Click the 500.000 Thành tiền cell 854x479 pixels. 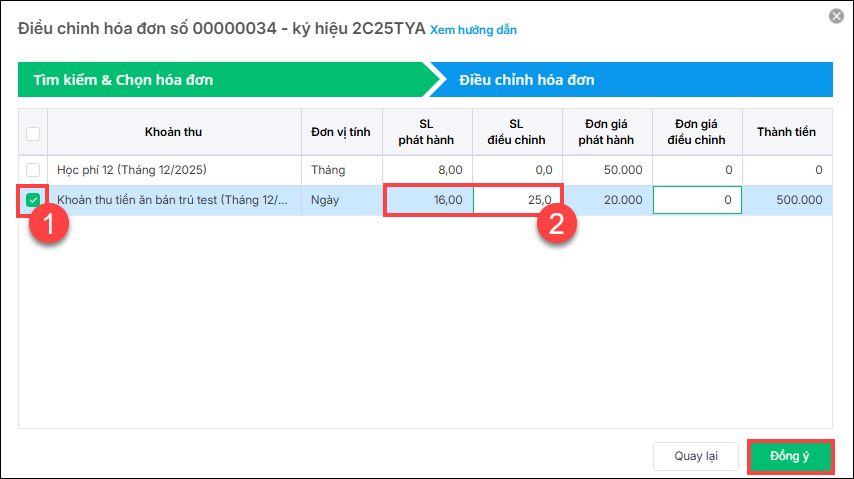coord(788,200)
